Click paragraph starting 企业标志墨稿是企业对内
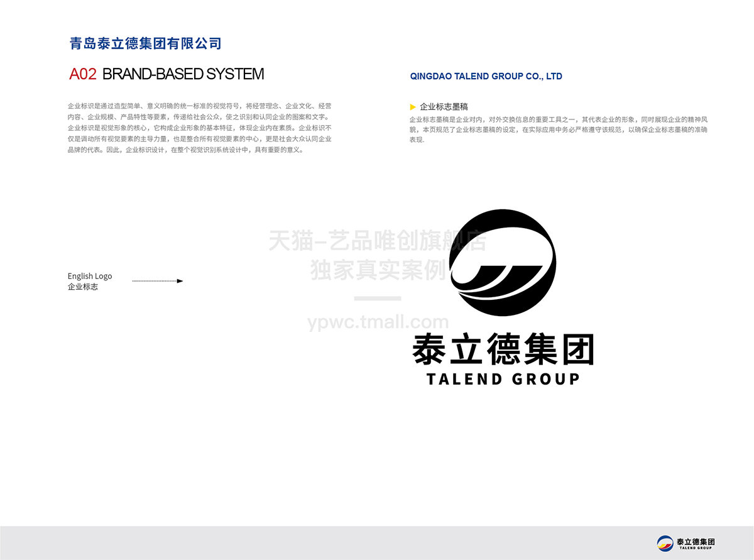This screenshot has height=560, width=754. (x=559, y=129)
